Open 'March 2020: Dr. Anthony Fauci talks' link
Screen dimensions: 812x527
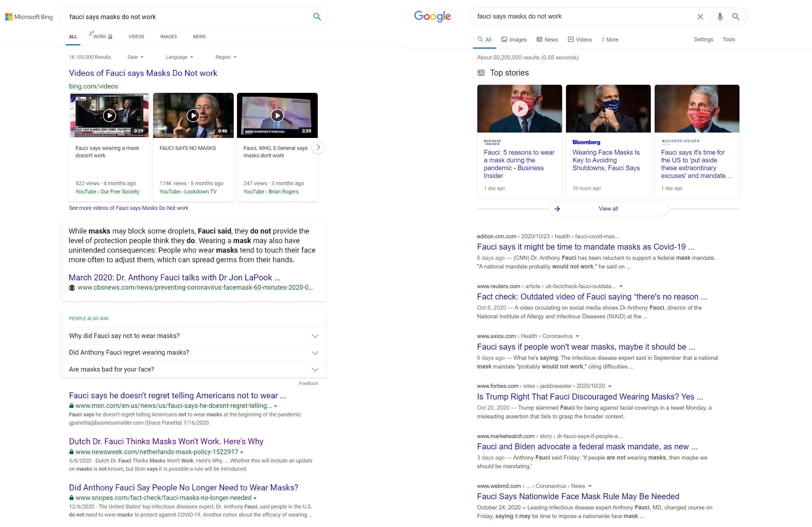[174, 277]
